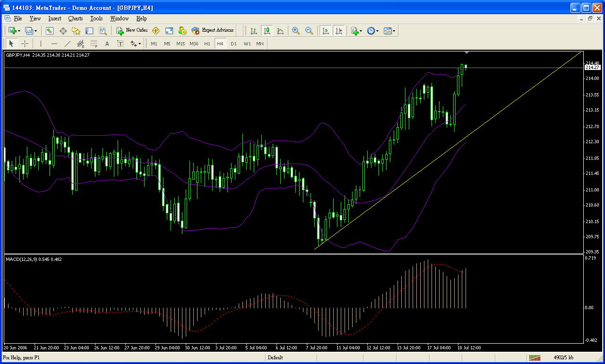Switch timeframe to M15
Viewport: 605px width, 364px height.
(181, 43)
